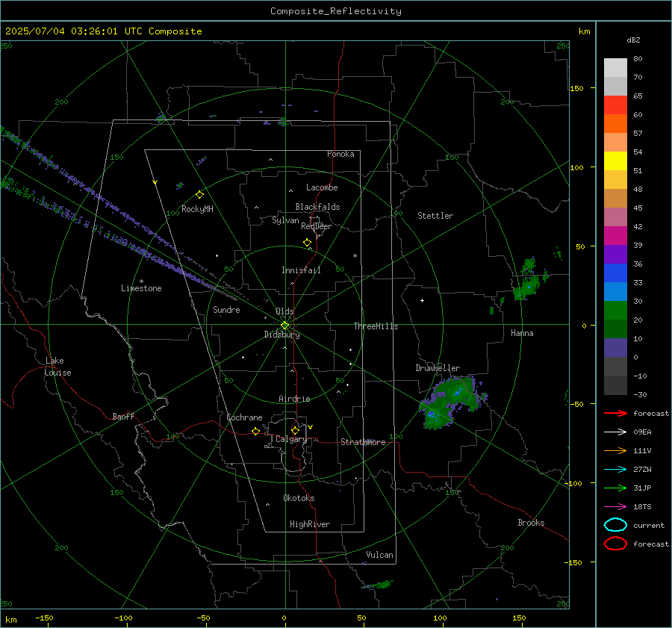Click the cyan current ellipse in legend
This screenshot has width=672, height=628.
click(x=615, y=525)
